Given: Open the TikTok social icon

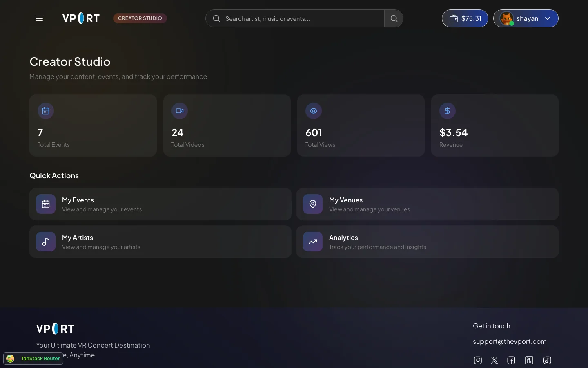Looking at the screenshot, I should 547,360.
